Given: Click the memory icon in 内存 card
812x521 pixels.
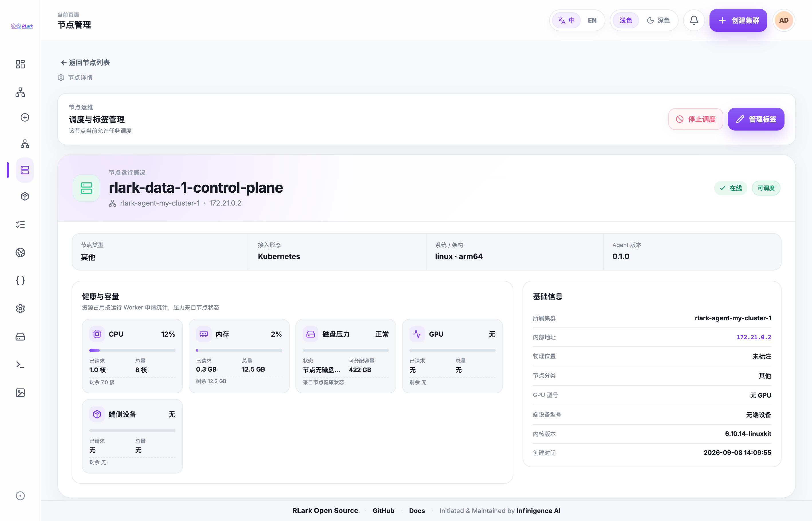Looking at the screenshot, I should pos(204,334).
